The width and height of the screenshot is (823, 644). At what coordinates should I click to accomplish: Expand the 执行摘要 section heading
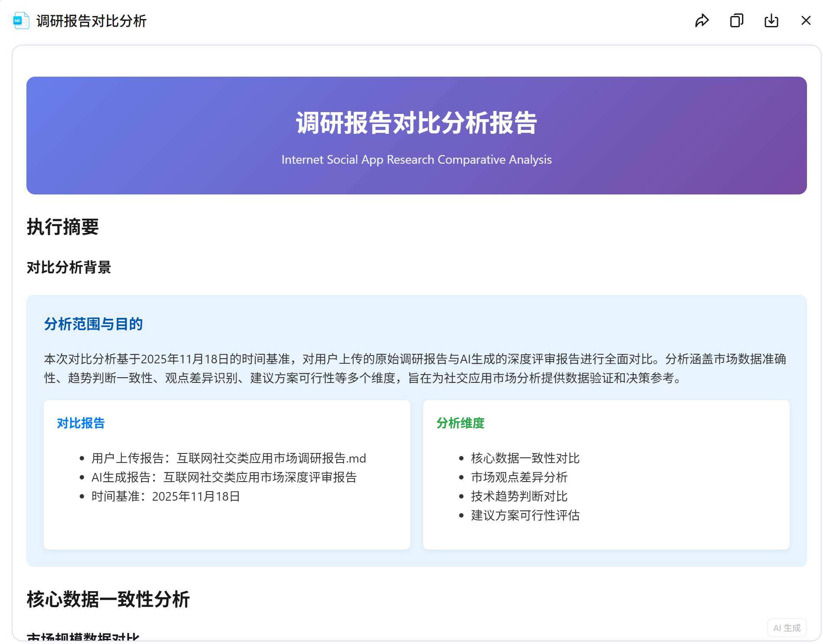point(62,227)
